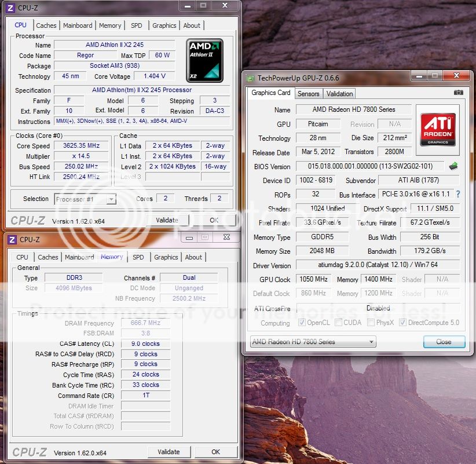
Task: Switch to Sensors tab in GPU-Z
Action: coord(309,94)
